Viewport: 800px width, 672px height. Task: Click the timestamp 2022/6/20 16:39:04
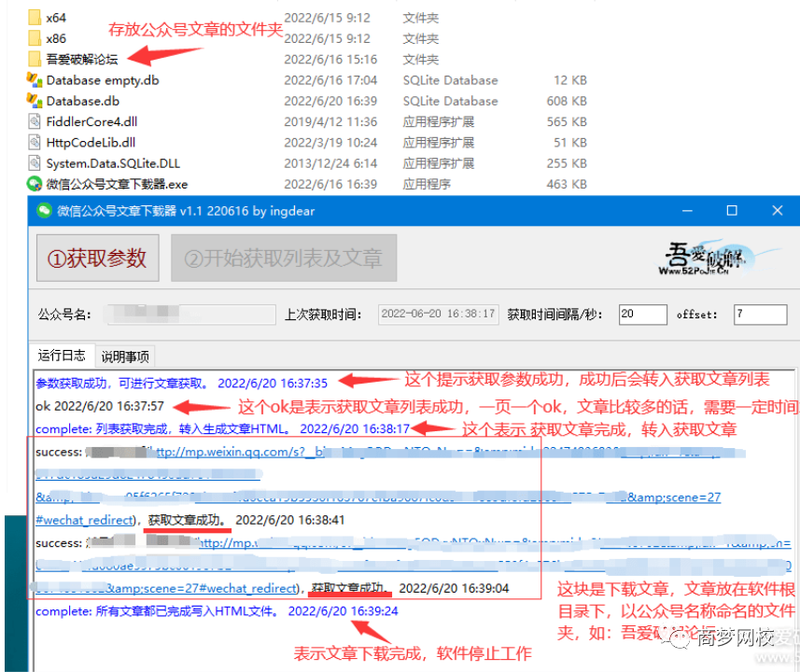[454, 588]
